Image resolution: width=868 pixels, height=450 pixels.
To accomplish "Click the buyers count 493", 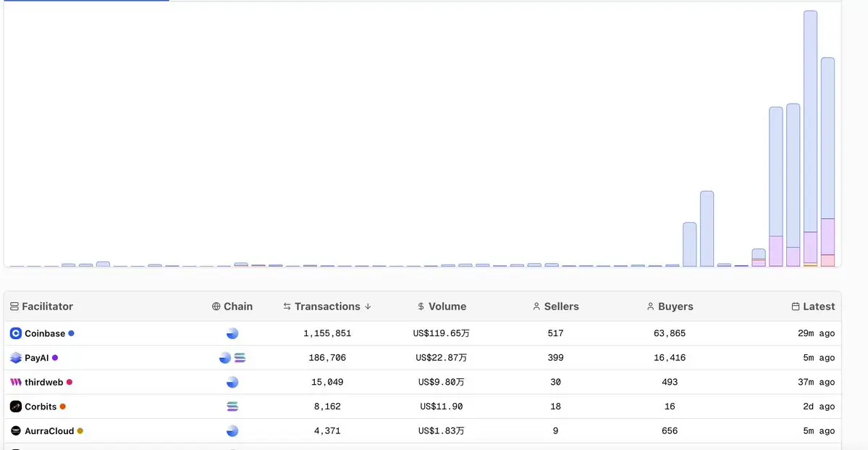I will [x=669, y=383].
